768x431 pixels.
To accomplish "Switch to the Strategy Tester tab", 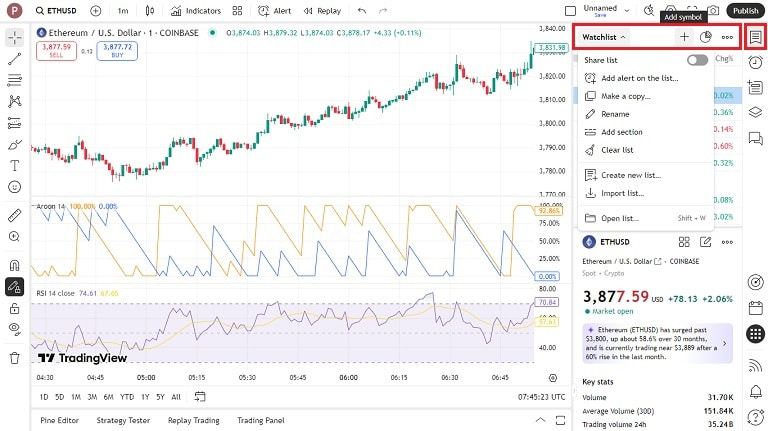I will [123, 420].
